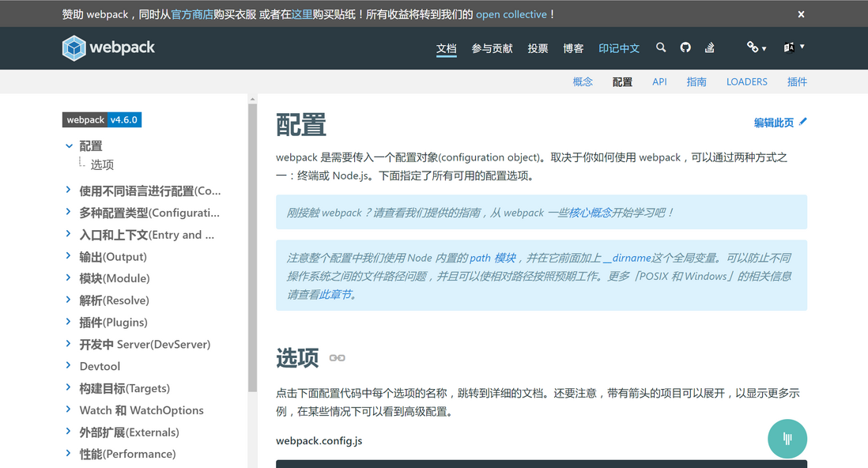Open the Stack Overflow icon
The image size is (868, 468).
[x=709, y=47]
